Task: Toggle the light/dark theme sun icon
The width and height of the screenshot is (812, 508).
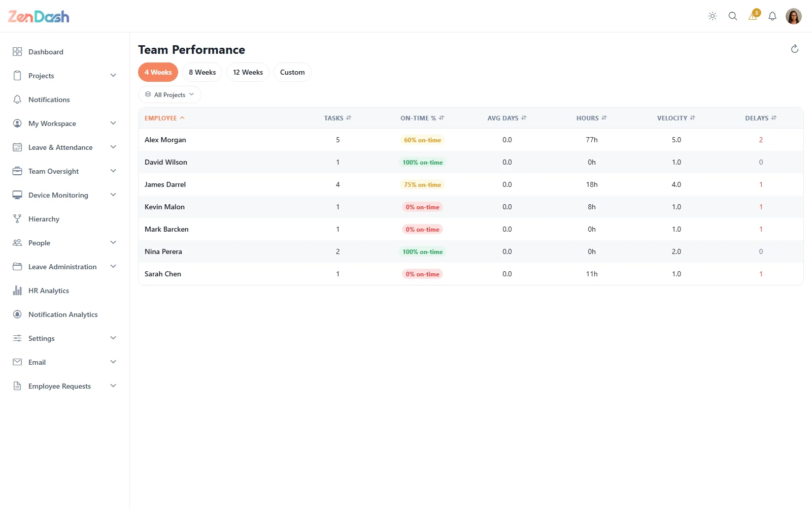Action: (x=713, y=16)
